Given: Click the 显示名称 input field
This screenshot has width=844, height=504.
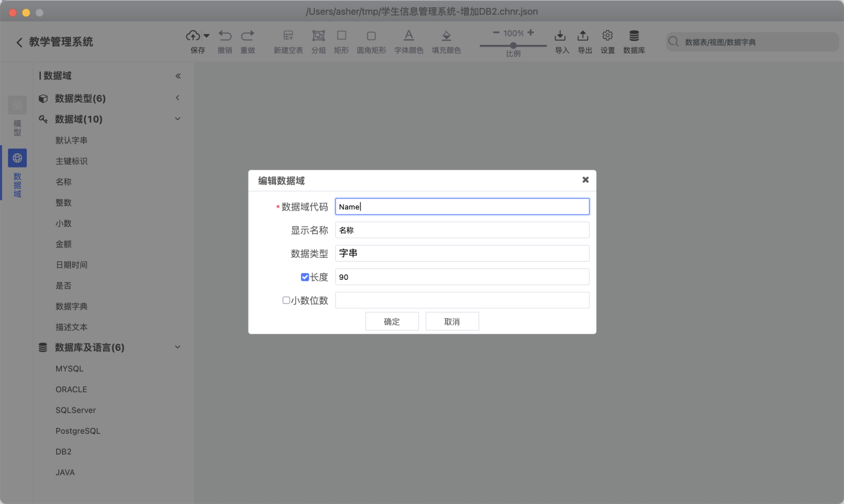Looking at the screenshot, I should [462, 230].
